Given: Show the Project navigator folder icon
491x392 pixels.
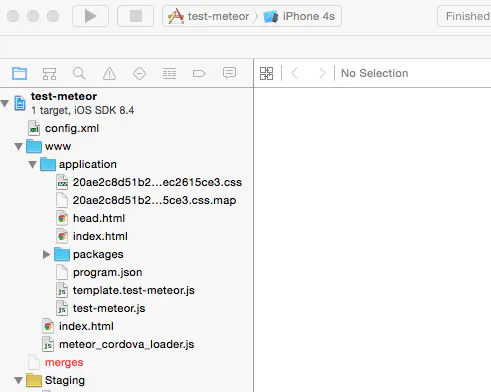Looking at the screenshot, I should tap(19, 73).
